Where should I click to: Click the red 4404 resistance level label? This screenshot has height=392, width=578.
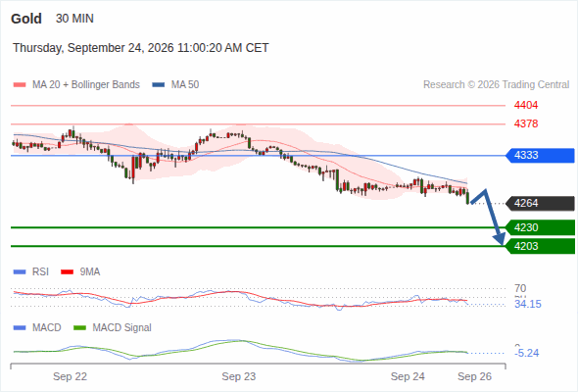(x=526, y=106)
